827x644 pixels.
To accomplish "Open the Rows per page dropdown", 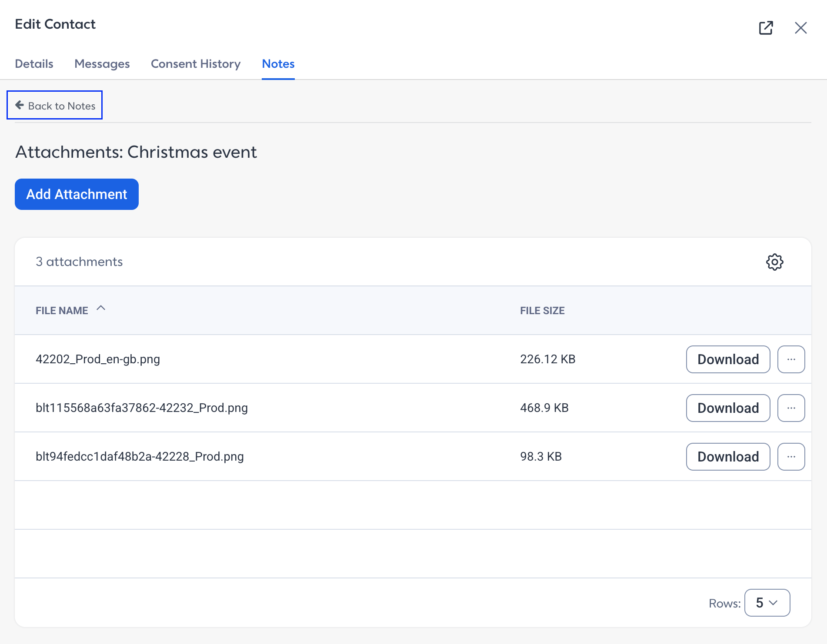I will click(767, 603).
